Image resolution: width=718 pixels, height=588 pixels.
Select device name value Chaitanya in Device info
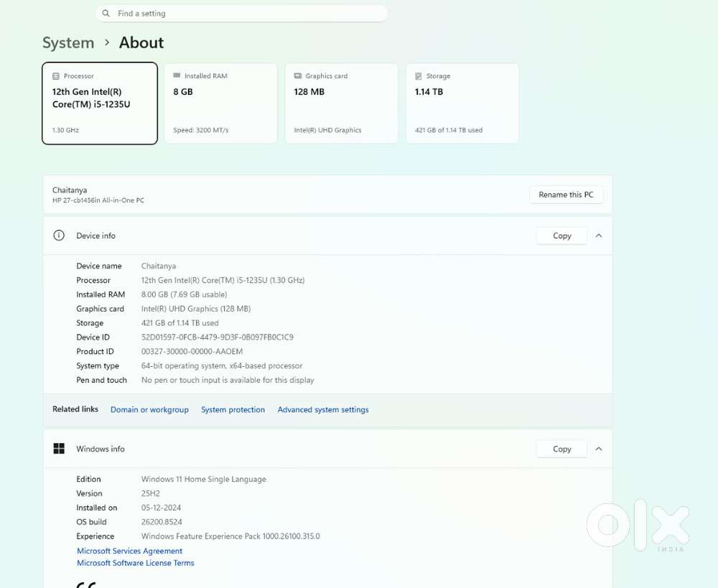click(x=159, y=266)
